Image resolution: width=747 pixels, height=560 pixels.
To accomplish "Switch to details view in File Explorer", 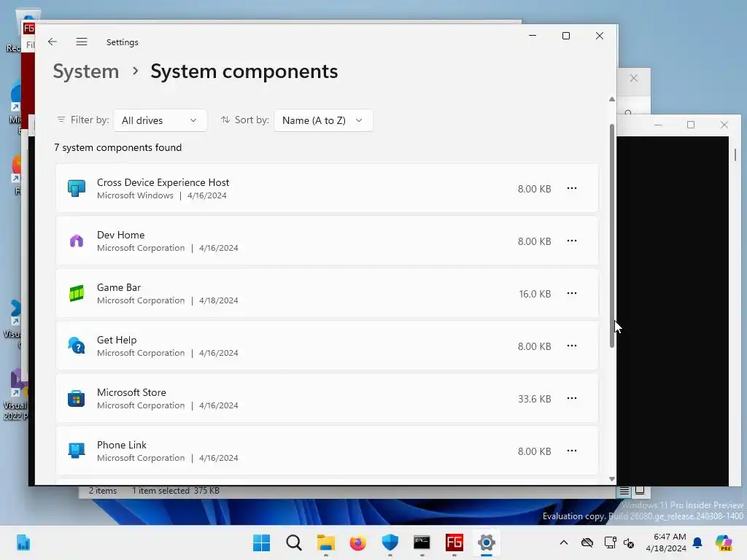I will (624, 491).
